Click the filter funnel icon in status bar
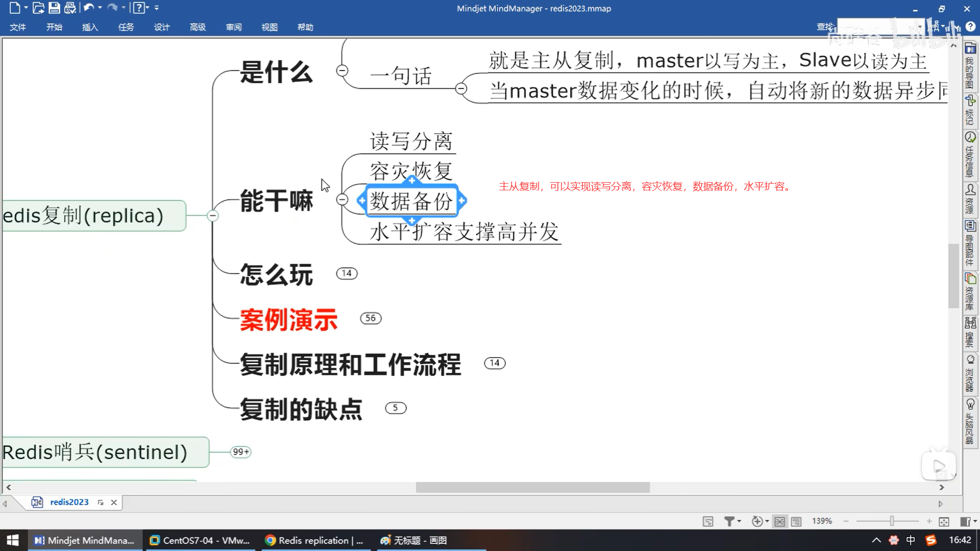The width and height of the screenshot is (980, 551). [729, 521]
